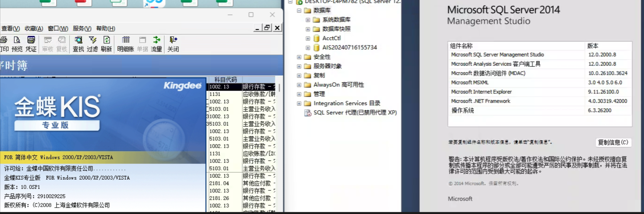Expand the AcctCtl database node
This screenshot has width=644, height=214.
tap(308, 38)
